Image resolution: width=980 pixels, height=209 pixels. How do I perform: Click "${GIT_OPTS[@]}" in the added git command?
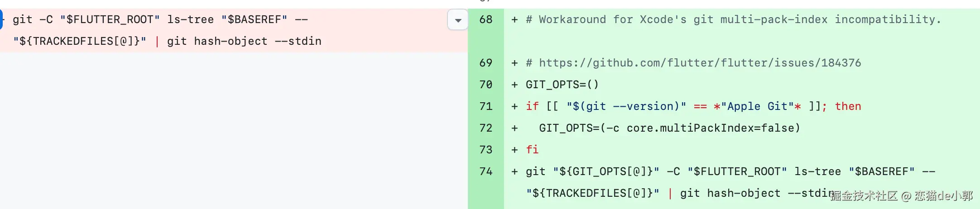pyautogui.click(x=606, y=171)
